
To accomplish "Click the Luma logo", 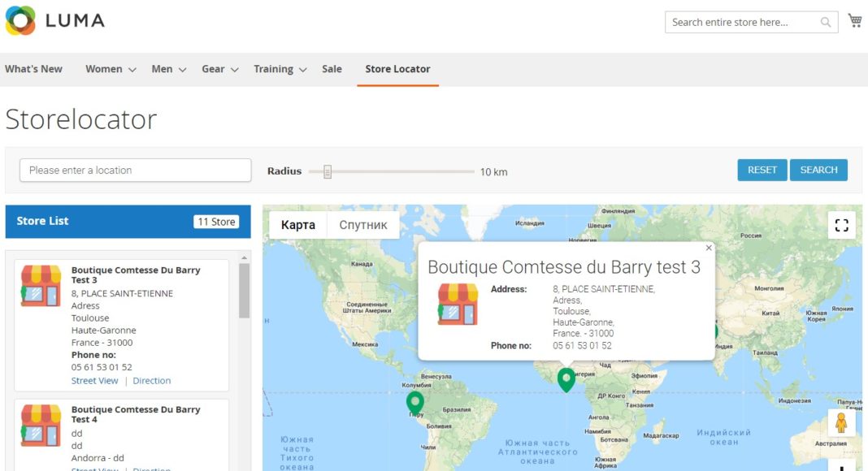I will (54, 20).
